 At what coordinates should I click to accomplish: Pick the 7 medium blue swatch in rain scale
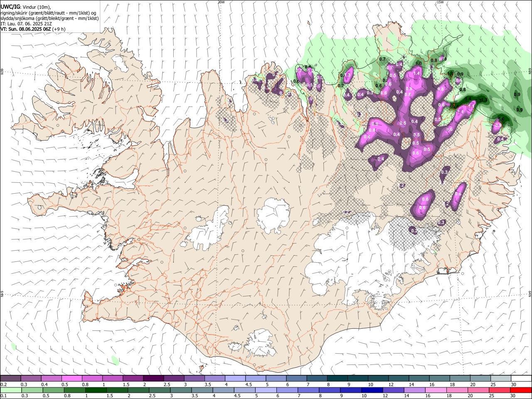pos(308,390)
